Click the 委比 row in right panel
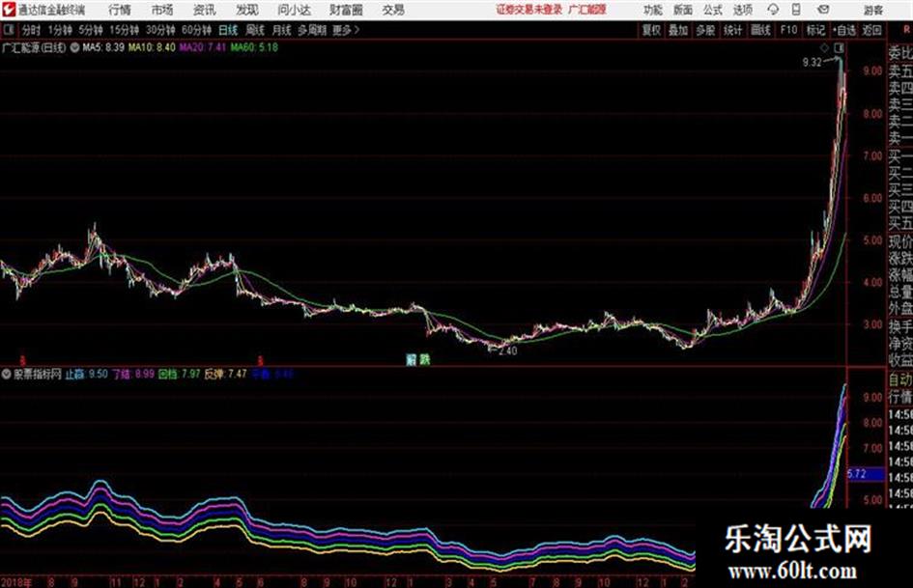 point(900,53)
